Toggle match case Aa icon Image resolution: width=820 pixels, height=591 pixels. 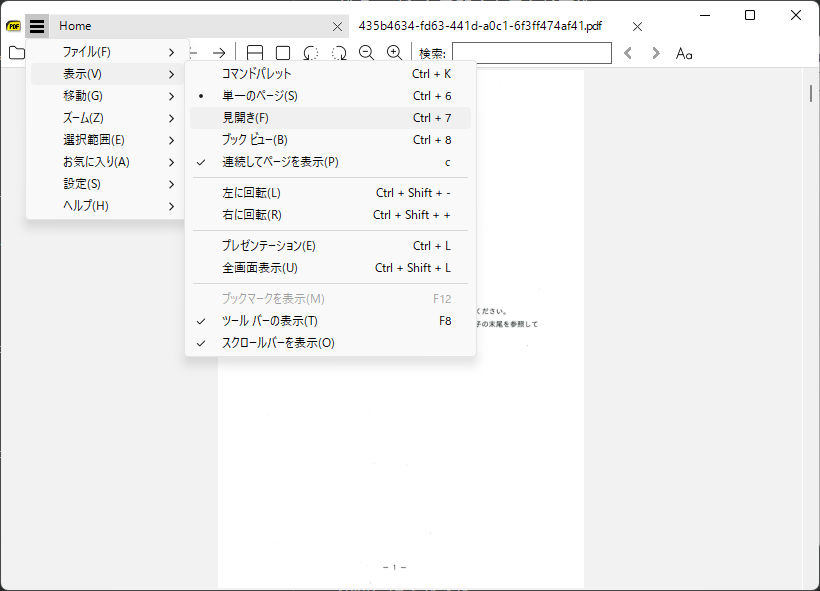pyautogui.click(x=684, y=53)
